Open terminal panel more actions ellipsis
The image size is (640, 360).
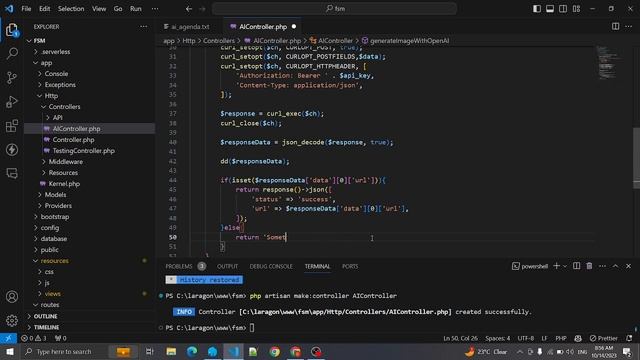(x=602, y=266)
